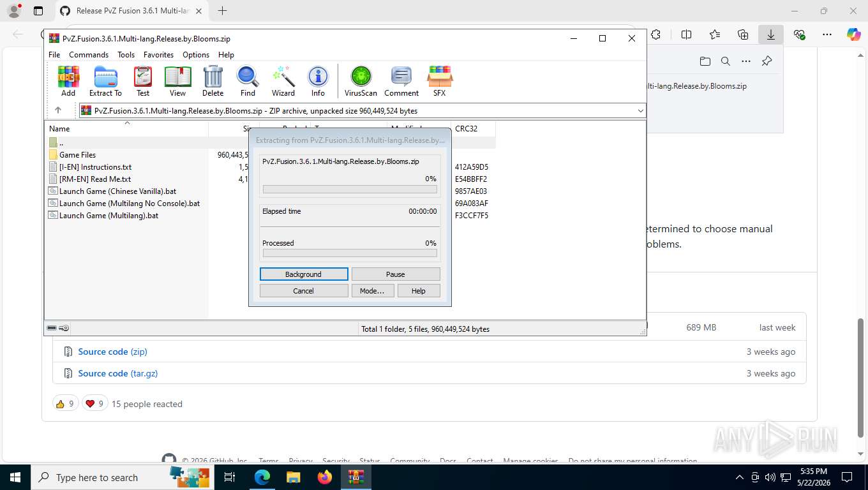Select Launch Game (Multilang No Console).bat
Viewport: 868px width, 490px height.
[130, 203]
